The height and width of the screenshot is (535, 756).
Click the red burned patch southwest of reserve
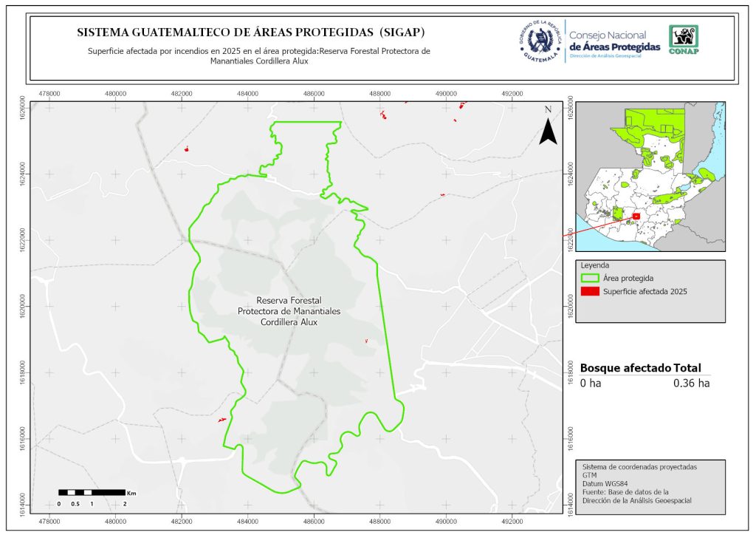(221, 419)
